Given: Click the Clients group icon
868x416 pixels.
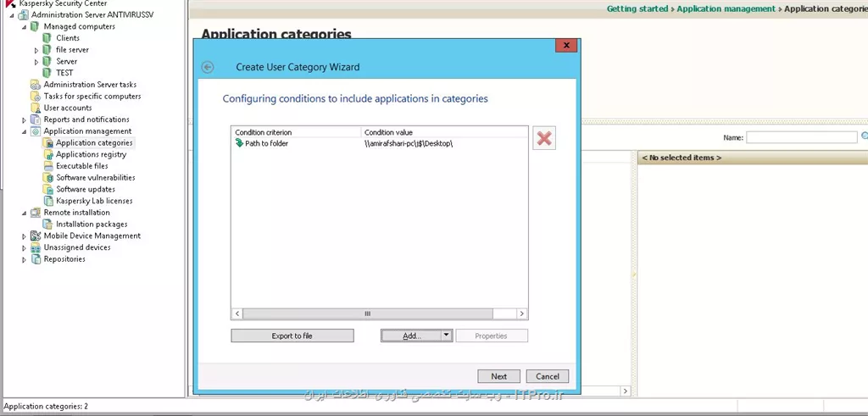Looking at the screenshot, I should (x=47, y=38).
